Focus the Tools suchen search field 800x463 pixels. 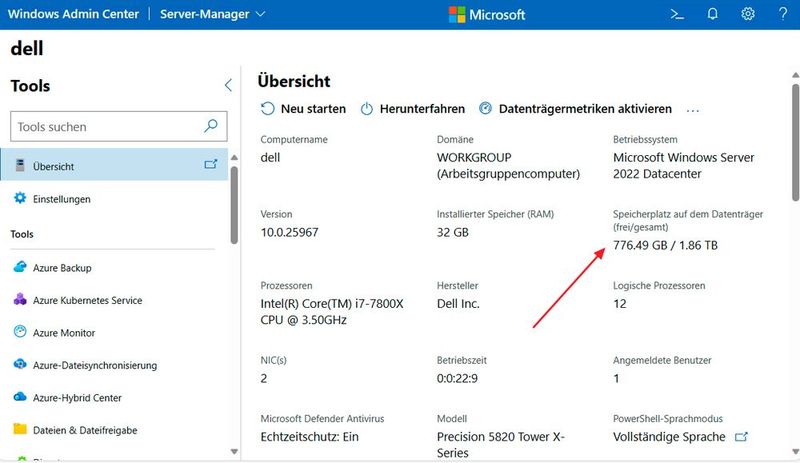point(118,127)
